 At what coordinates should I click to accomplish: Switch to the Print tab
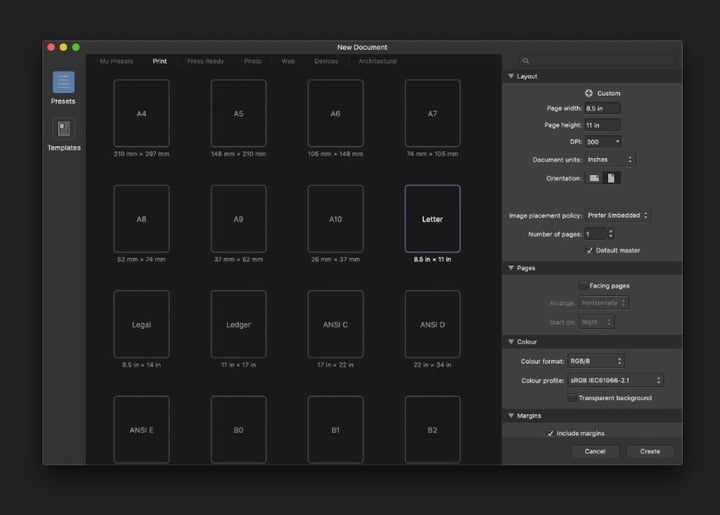[x=160, y=61]
